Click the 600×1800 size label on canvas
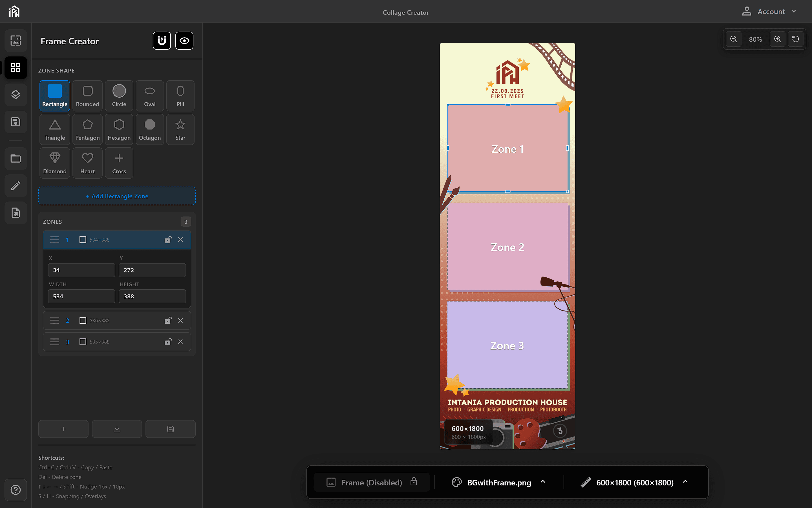 (x=468, y=432)
